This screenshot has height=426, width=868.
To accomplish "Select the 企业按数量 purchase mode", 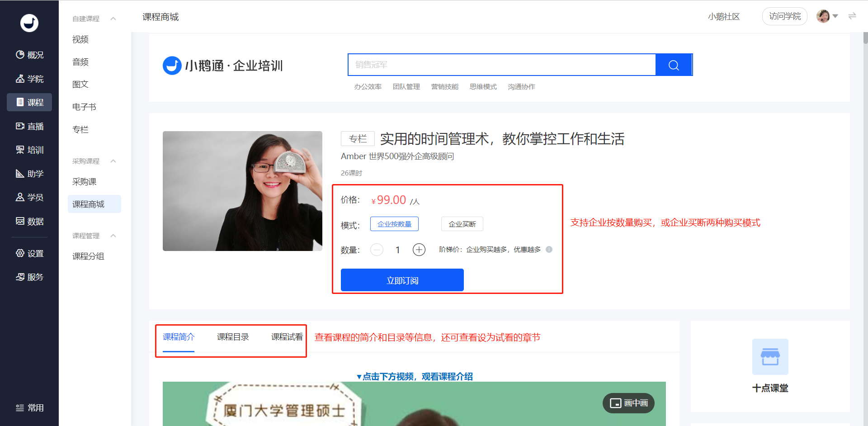I will click(394, 224).
